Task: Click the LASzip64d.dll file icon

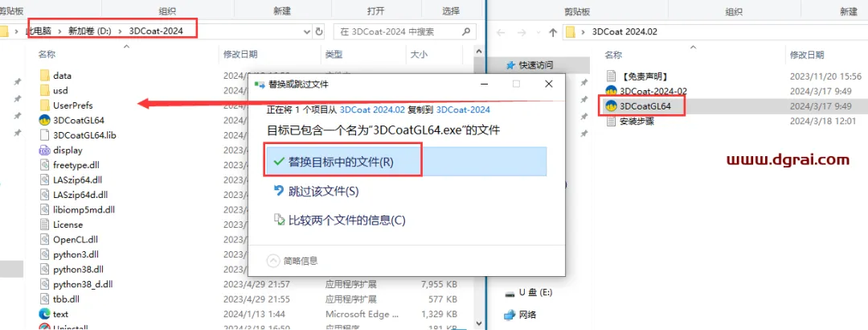Action: click(x=45, y=195)
